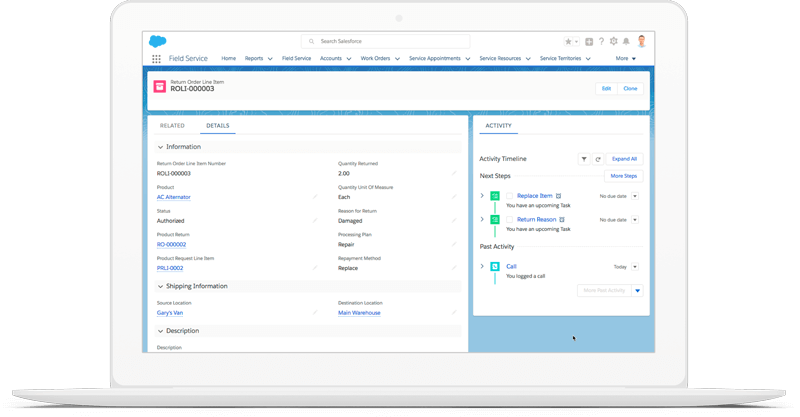
Task: Open the Setup gear icon
Action: (x=614, y=41)
